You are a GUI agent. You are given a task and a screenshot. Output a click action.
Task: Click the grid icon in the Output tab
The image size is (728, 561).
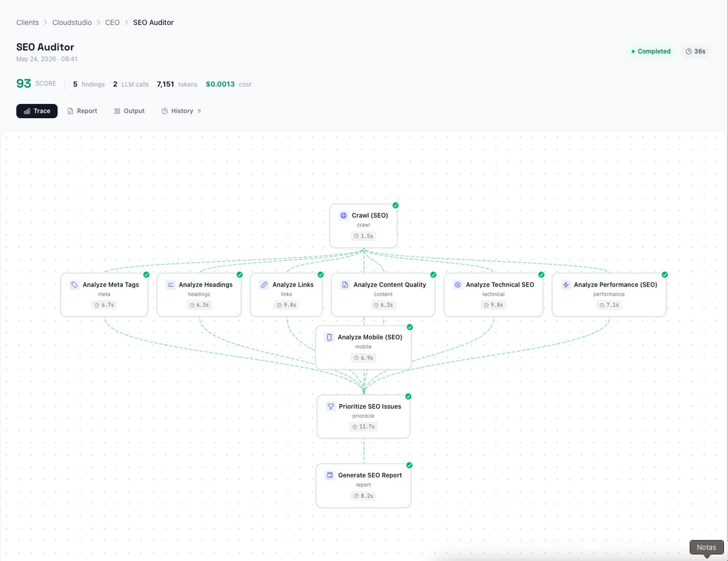tap(117, 111)
